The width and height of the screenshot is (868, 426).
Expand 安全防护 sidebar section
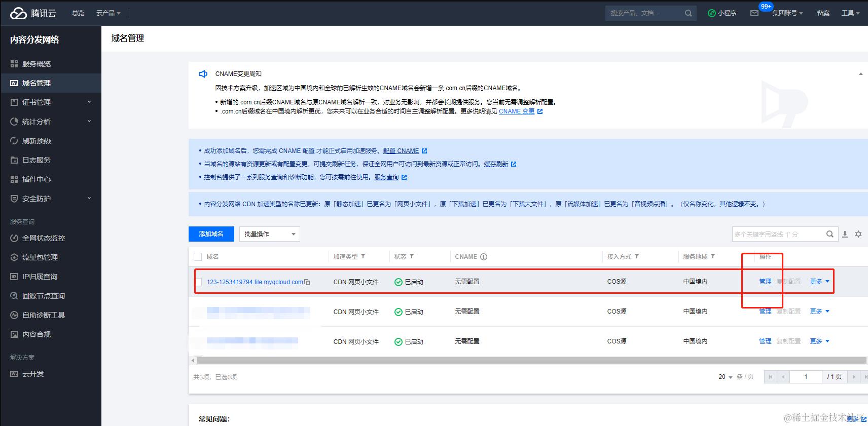coord(51,199)
